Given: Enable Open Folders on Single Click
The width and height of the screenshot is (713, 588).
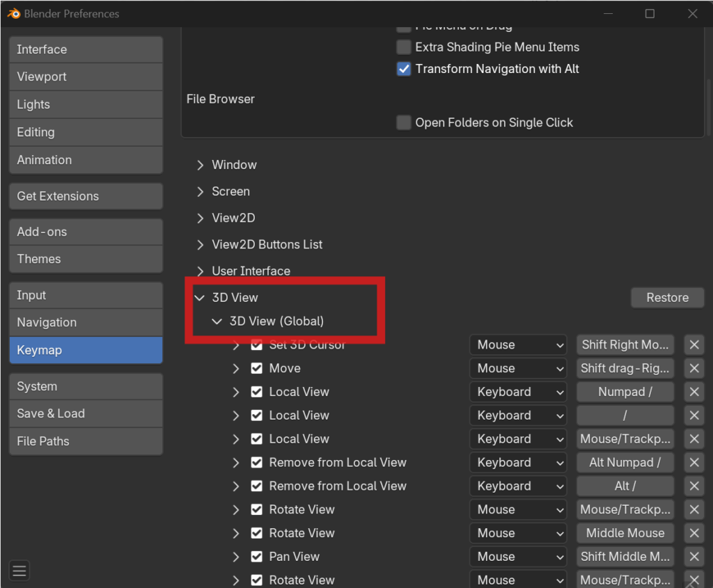Looking at the screenshot, I should pos(404,122).
